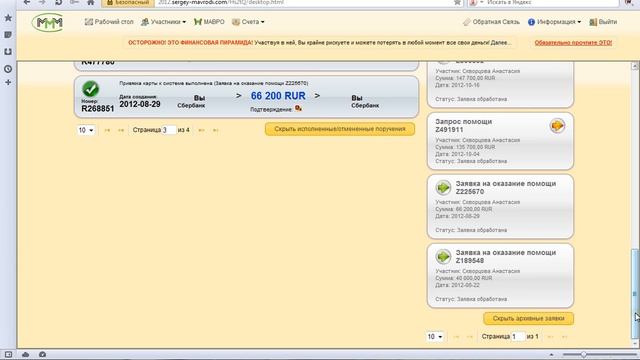Go to previous page of requests list

[470, 337]
